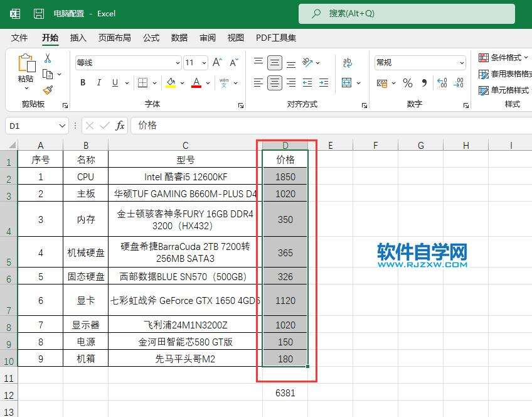Click the scissors cut icon
The height and width of the screenshot is (417, 532).
tap(47, 58)
